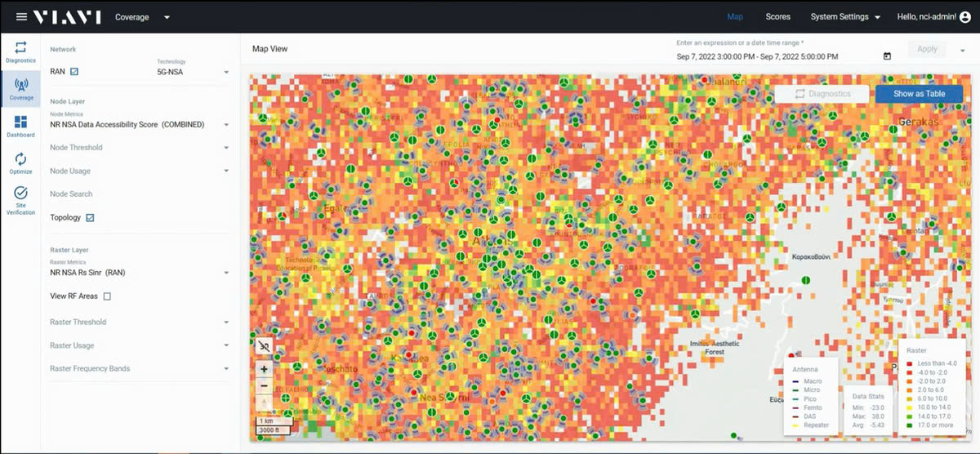Click the red 'Less than -4.0' raster swatch
This screenshot has height=454, width=980.
(x=910, y=363)
